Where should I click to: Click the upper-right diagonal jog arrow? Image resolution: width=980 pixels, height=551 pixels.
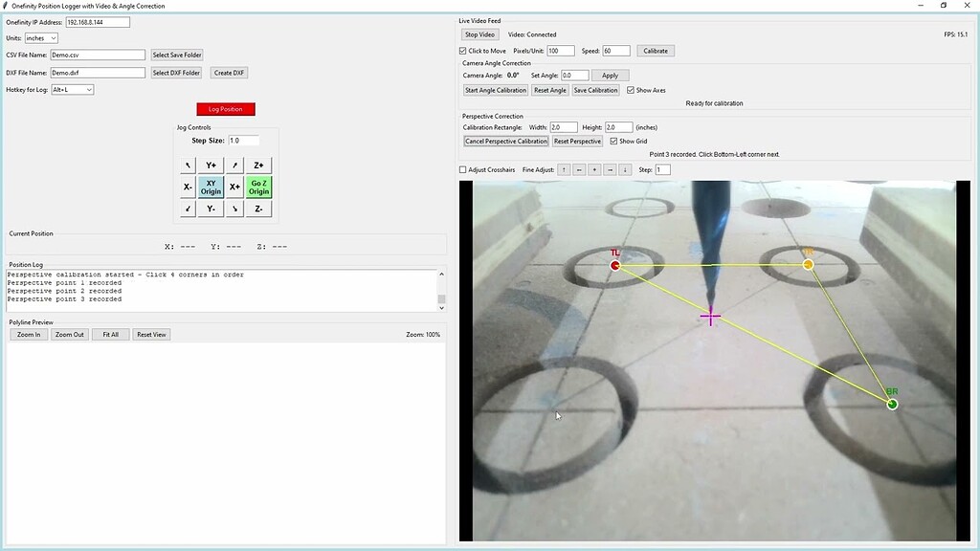click(x=234, y=165)
